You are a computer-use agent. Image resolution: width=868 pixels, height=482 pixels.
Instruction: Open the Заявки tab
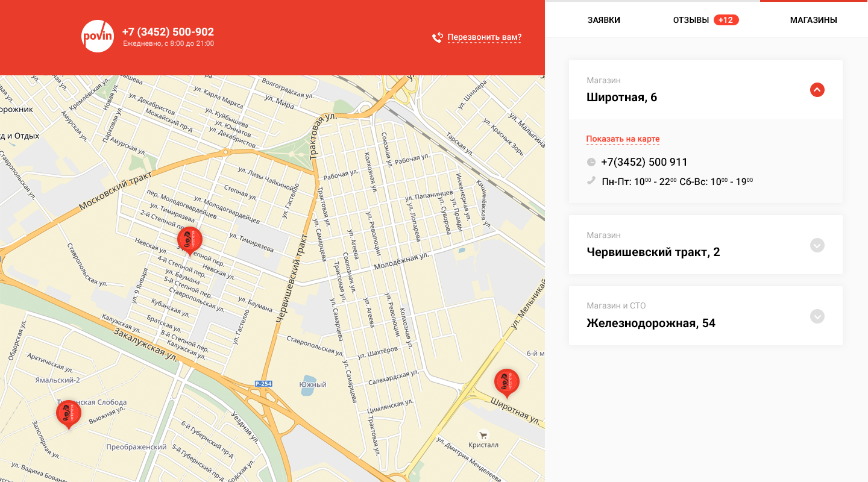pyautogui.click(x=604, y=20)
